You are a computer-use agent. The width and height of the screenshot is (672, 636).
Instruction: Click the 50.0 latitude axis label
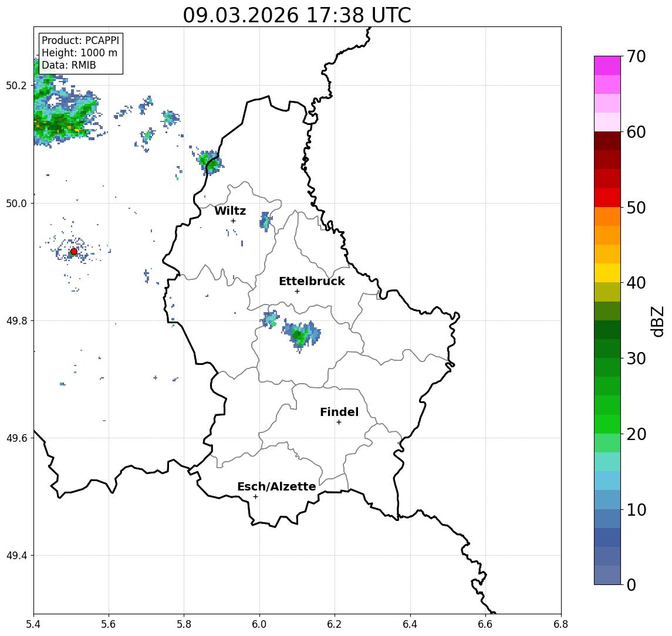[x=16, y=203]
